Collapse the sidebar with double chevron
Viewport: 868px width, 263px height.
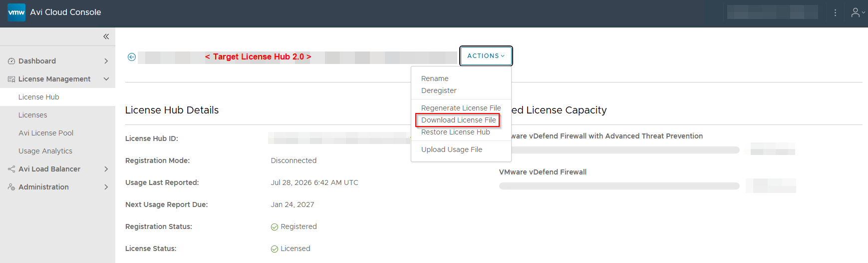[x=106, y=36]
